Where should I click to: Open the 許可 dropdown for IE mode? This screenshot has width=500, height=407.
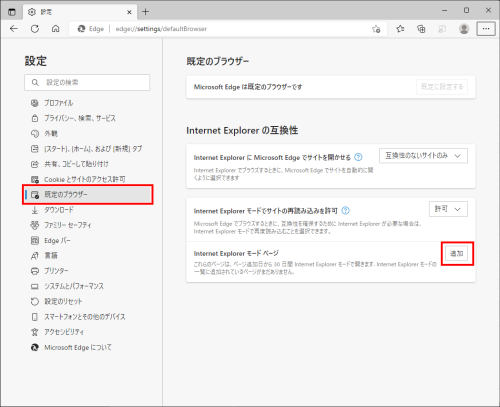tap(448, 209)
